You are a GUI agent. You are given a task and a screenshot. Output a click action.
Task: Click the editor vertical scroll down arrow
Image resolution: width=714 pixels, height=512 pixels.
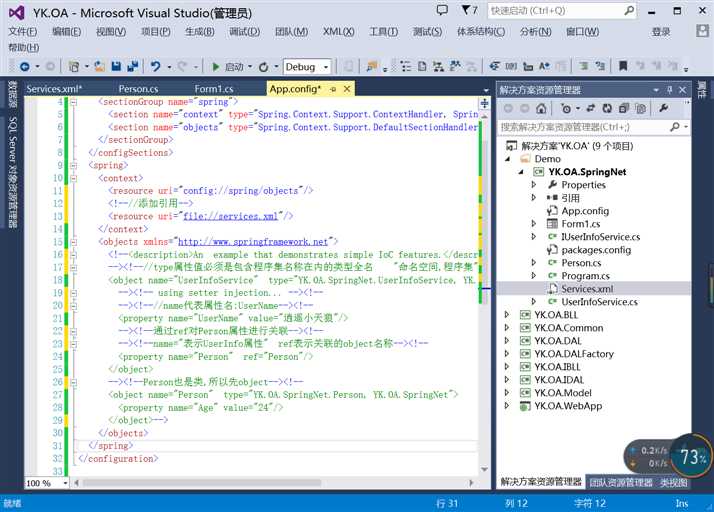point(484,469)
